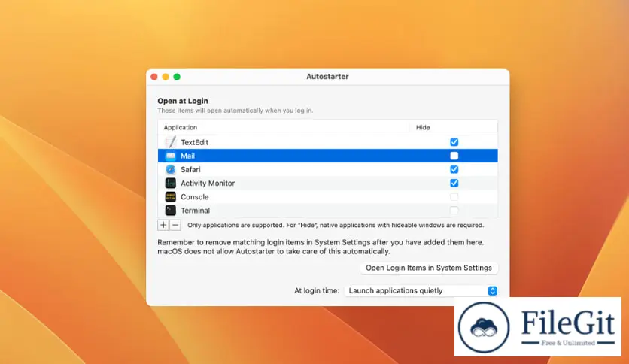Select the Terminal row name
The image size is (629, 364).
click(x=196, y=211)
